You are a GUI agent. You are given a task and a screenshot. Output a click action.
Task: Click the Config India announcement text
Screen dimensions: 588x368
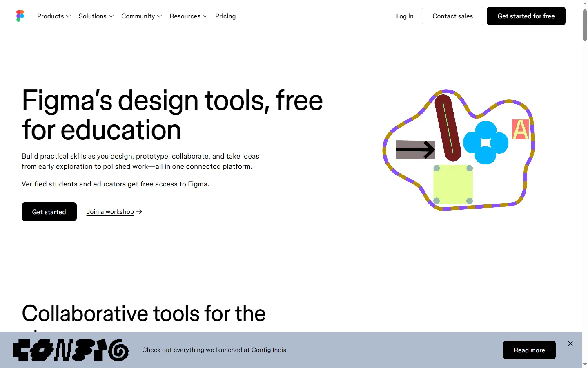pos(214,350)
